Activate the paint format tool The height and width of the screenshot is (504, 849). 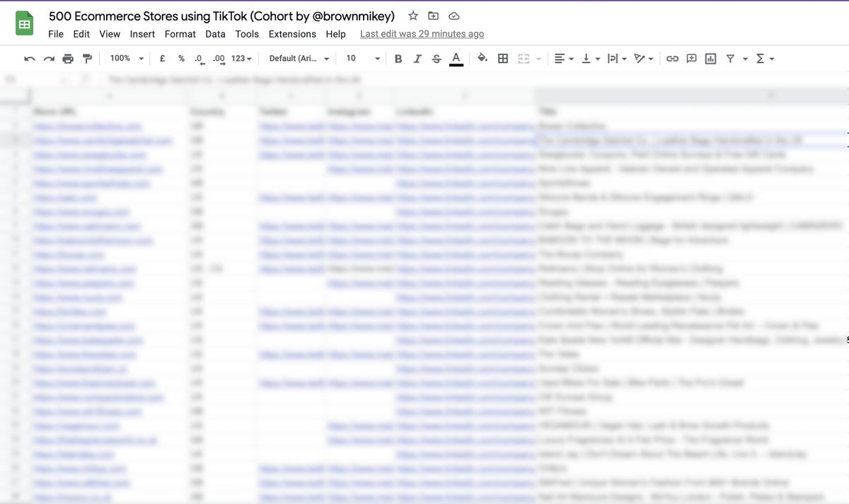point(87,59)
